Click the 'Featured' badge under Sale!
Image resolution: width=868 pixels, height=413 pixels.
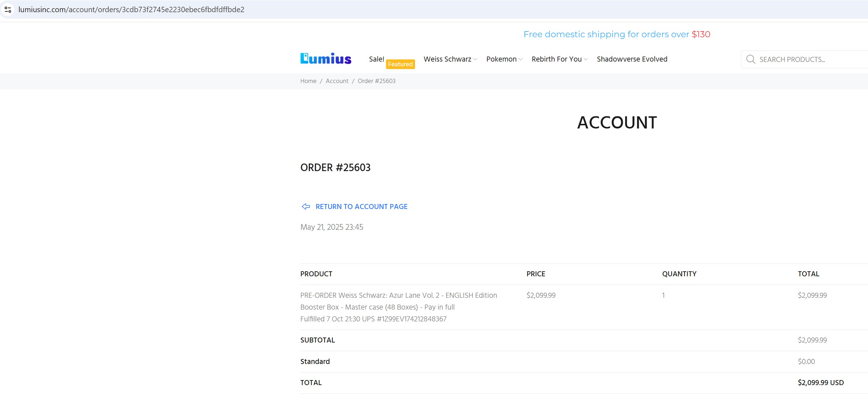400,64
